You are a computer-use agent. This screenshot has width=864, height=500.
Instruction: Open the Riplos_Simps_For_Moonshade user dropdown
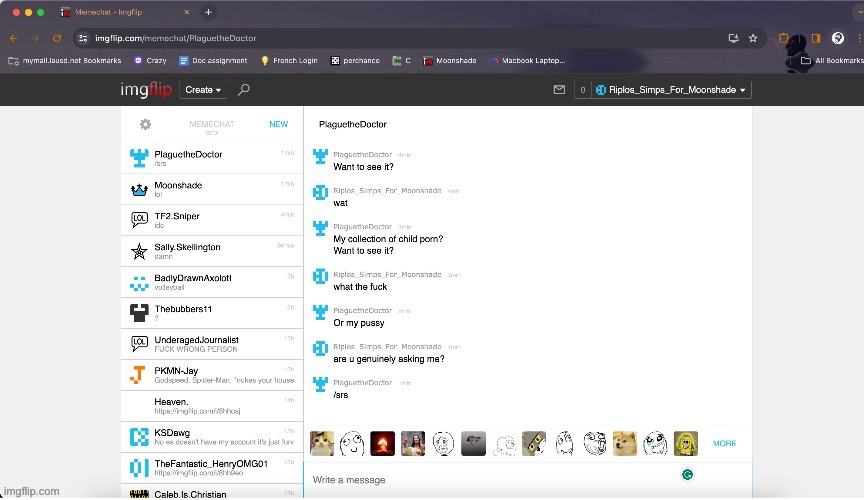click(x=671, y=90)
